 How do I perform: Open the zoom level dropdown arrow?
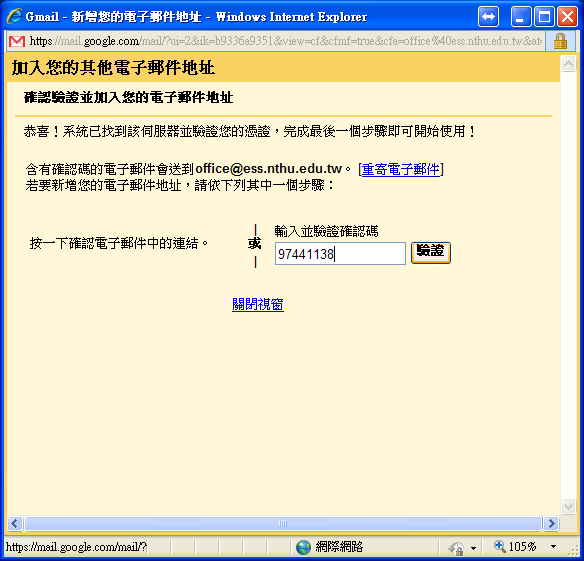click(x=553, y=547)
